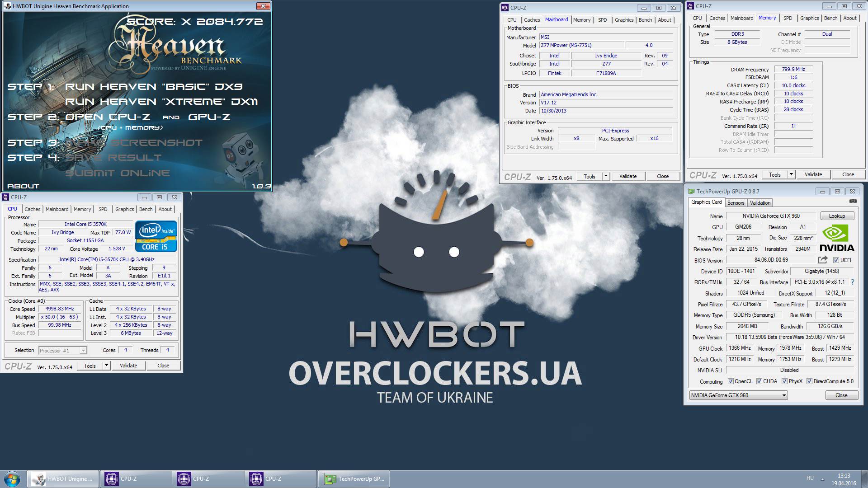868x488 pixels.
Task: Click Run Heaven "Xtreme" DX11 option
Action: point(161,102)
